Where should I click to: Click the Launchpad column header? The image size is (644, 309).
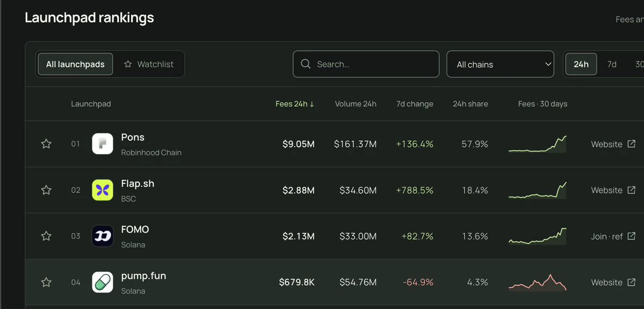(x=91, y=104)
